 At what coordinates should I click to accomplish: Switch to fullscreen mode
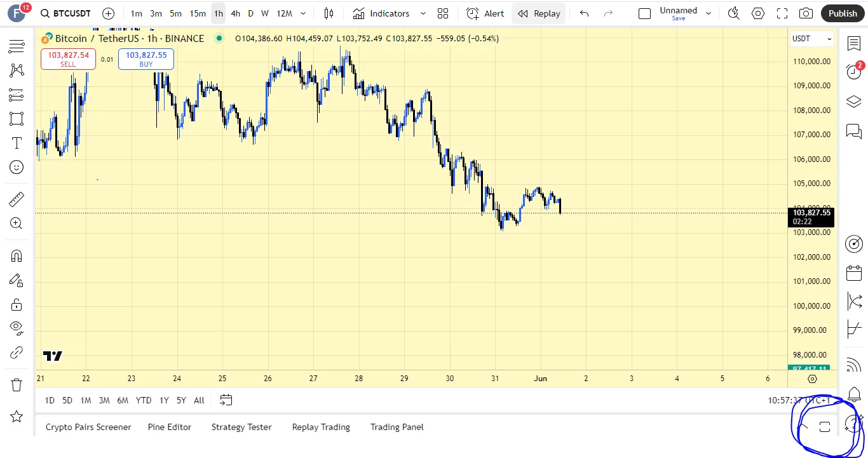pos(782,13)
